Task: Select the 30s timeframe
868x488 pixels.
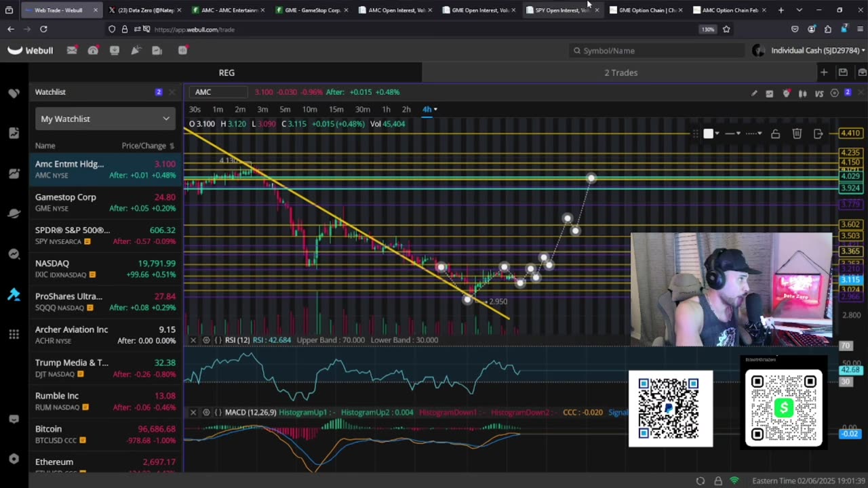Action: (195, 109)
